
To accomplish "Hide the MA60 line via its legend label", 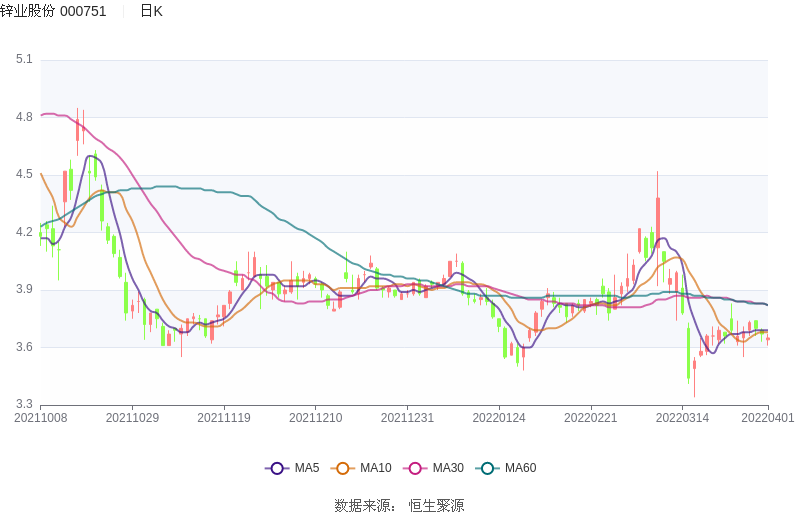I will tap(520, 468).
